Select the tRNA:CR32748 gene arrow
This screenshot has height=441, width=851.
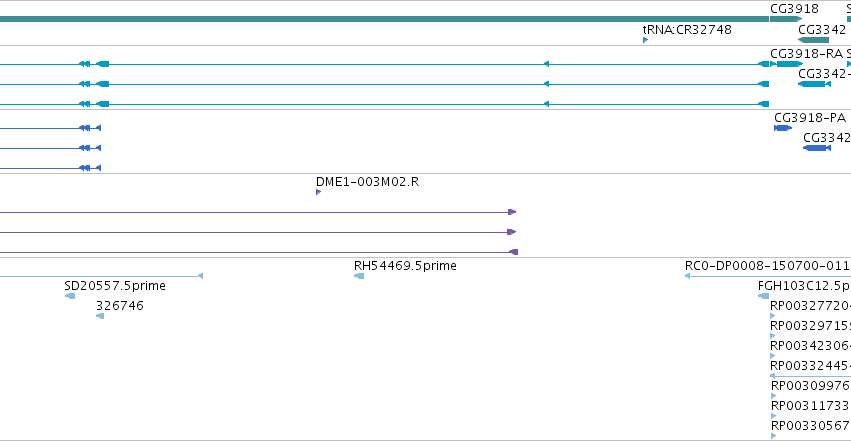click(645, 40)
